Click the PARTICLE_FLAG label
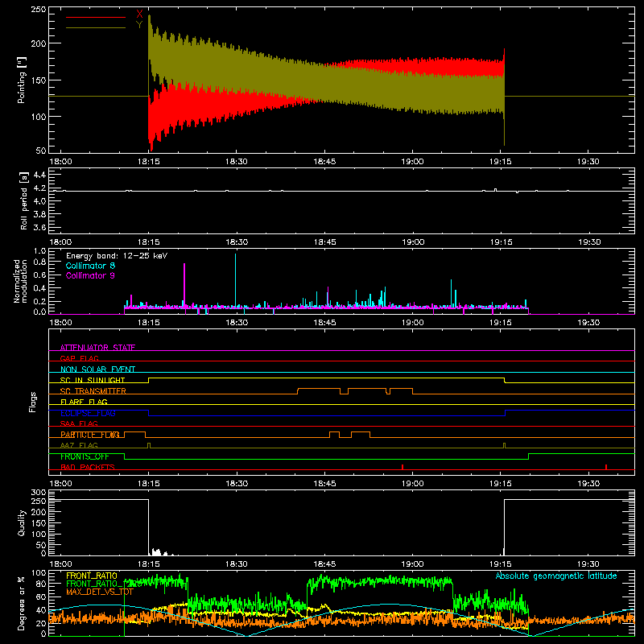Viewport: 644px width, 644px height. 90,435
